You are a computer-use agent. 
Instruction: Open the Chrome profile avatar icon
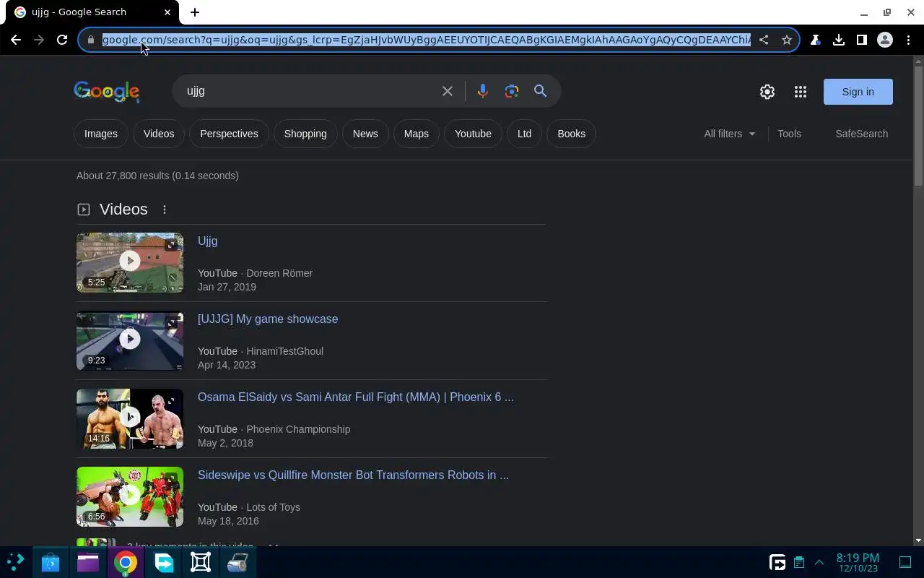(885, 40)
